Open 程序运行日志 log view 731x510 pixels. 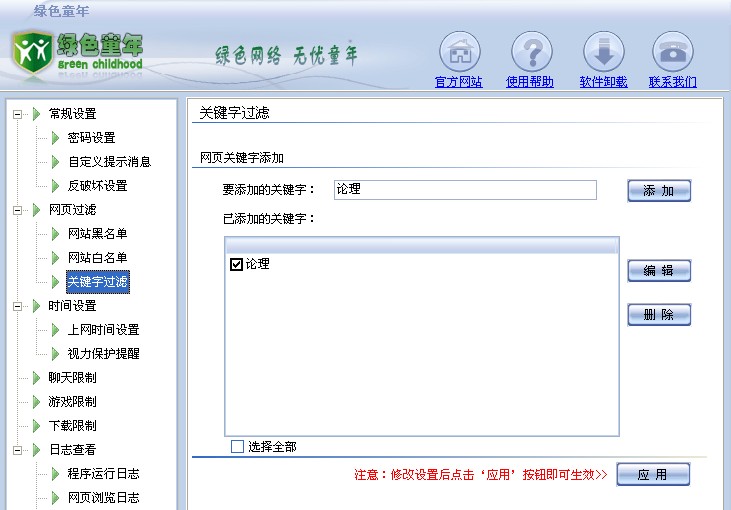103,474
